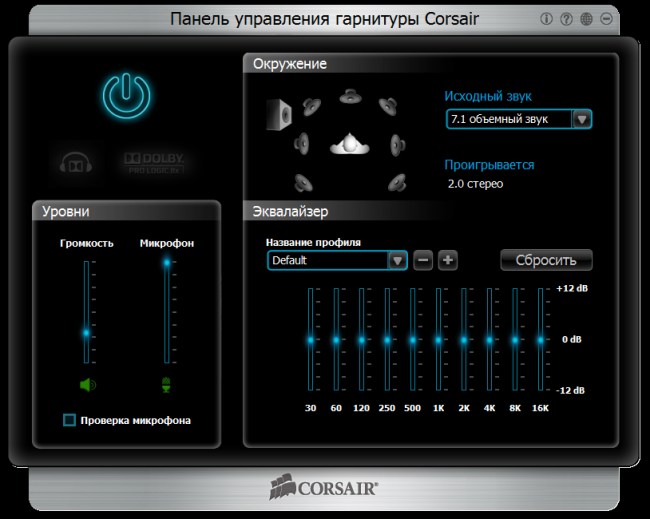Add a profile with the plus button
Viewport: 650px width, 519px height.
[448, 260]
